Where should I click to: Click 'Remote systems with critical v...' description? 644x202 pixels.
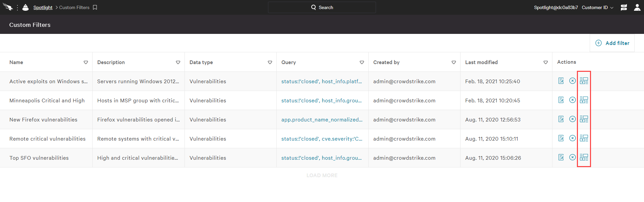point(138,139)
